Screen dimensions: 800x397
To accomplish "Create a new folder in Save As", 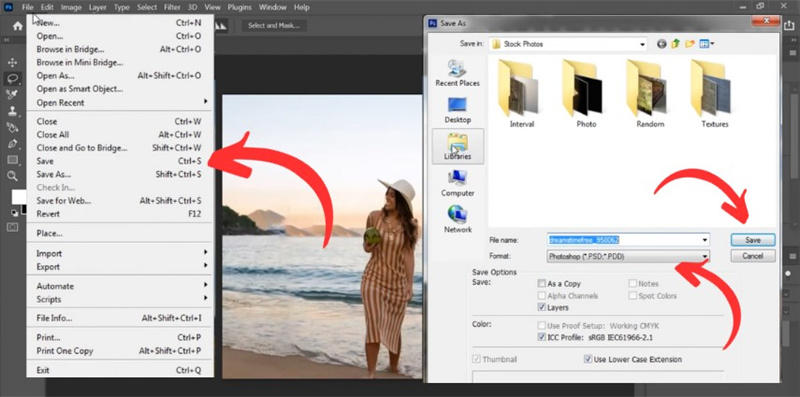I will coord(690,44).
